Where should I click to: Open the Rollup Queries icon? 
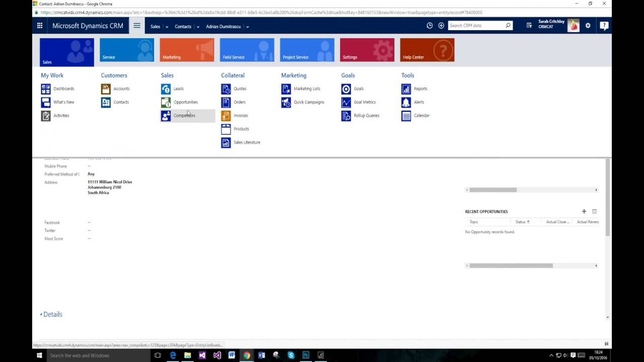(x=346, y=116)
